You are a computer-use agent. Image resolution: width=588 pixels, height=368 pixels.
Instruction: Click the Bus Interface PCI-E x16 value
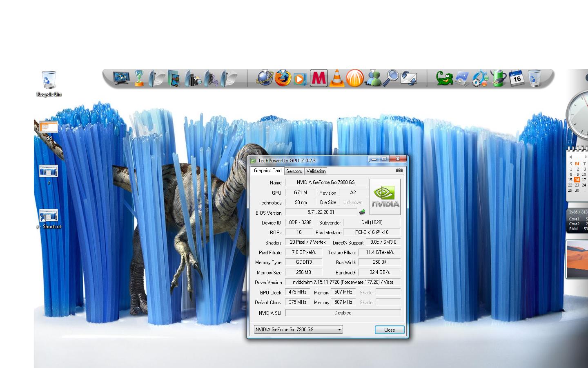372,232
